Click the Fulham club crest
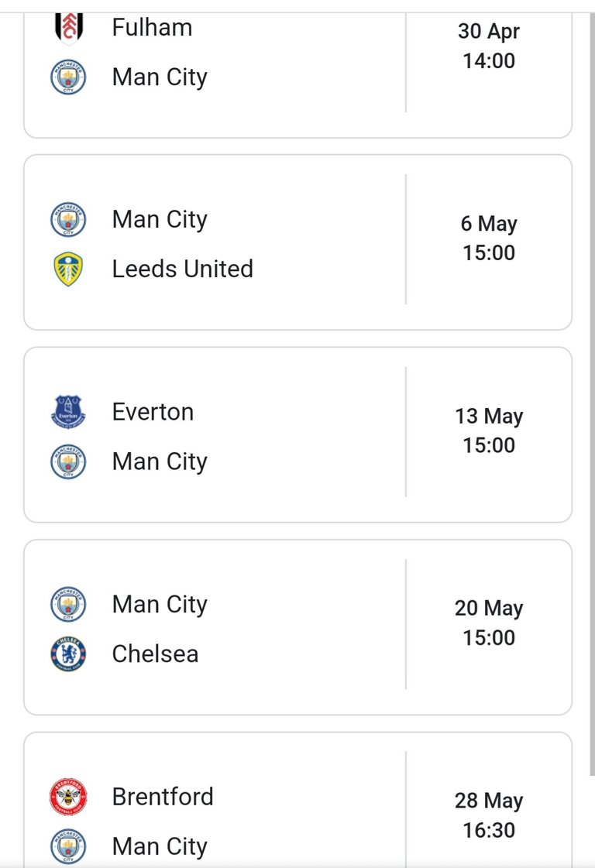The image size is (595, 868). 69,28
